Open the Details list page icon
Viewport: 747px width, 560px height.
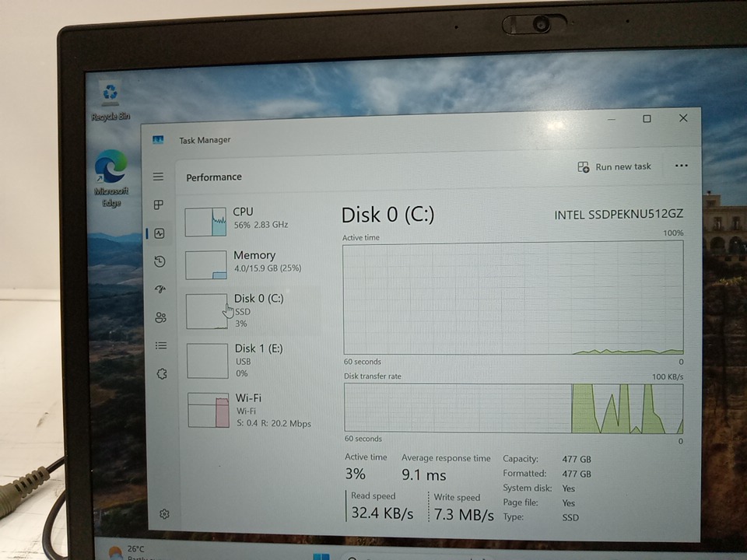161,345
